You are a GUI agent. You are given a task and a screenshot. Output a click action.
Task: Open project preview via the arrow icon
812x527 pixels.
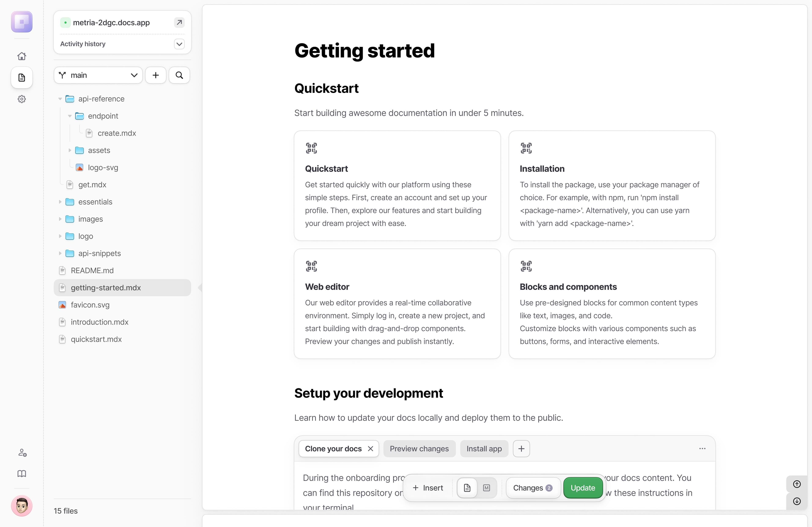click(x=179, y=22)
